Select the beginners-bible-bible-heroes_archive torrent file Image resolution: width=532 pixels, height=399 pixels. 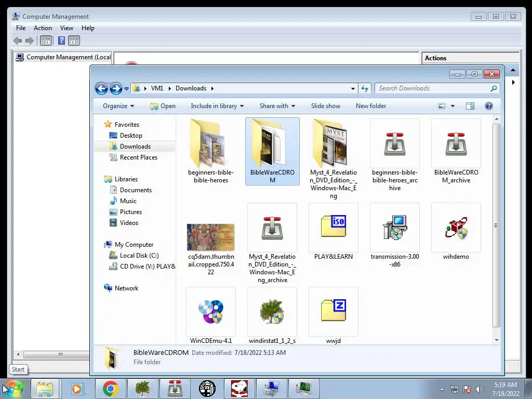pyautogui.click(x=395, y=155)
